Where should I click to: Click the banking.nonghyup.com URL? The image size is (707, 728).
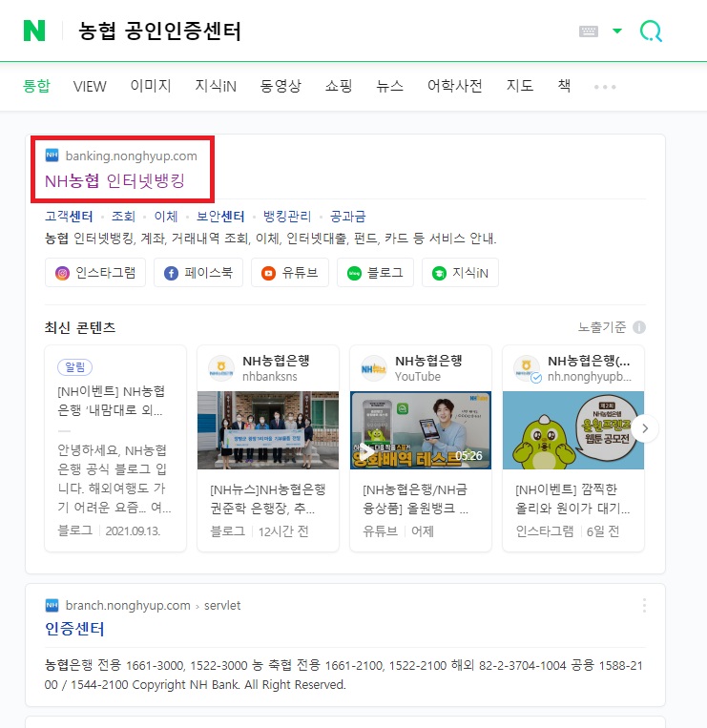pyautogui.click(x=132, y=156)
